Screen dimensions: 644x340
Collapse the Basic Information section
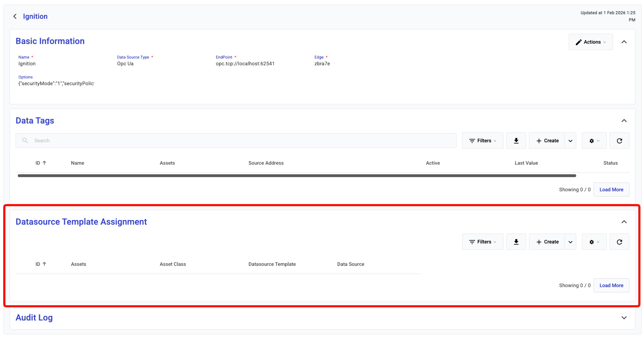(x=624, y=42)
